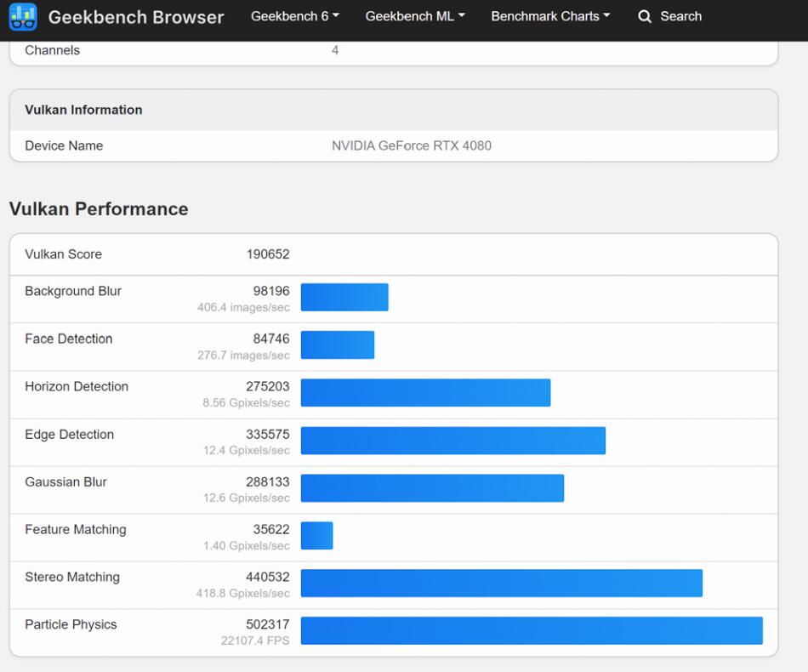Click the Face Detection label
This screenshot has height=672, width=808.
pos(69,339)
